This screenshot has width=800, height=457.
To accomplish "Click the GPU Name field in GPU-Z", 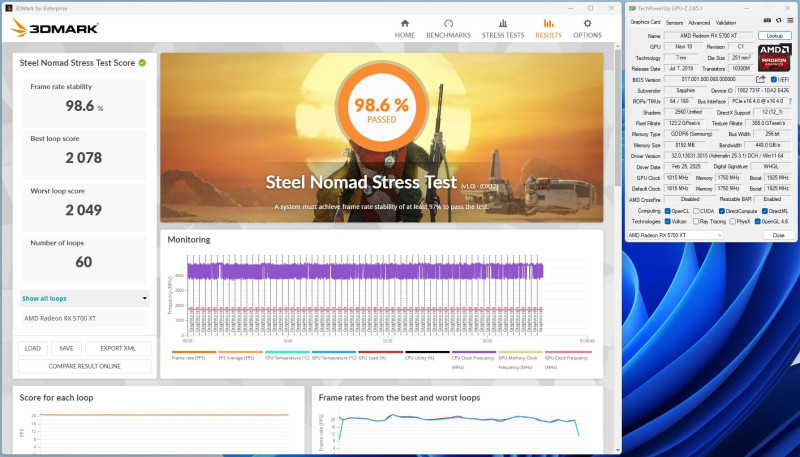I will 709,36.
